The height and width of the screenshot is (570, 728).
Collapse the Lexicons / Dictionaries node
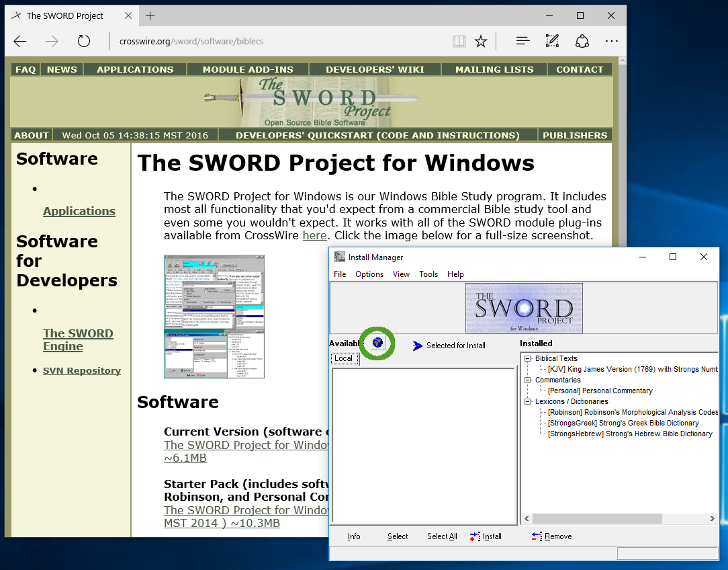[529, 402]
